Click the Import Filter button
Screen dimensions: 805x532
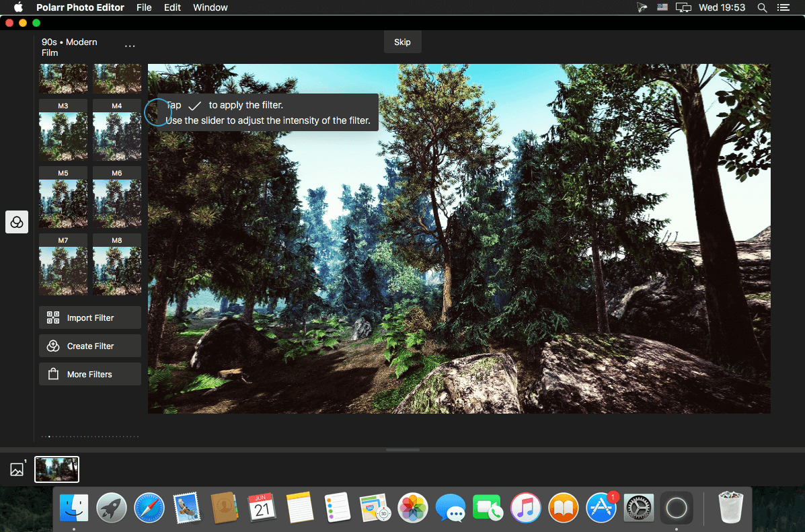pyautogui.click(x=90, y=318)
